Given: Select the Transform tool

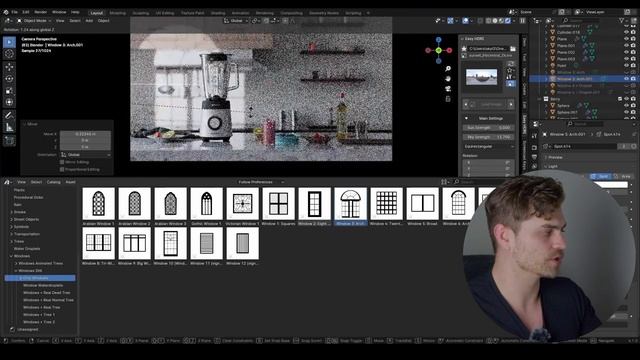Looking at the screenshot, I should [9, 102].
